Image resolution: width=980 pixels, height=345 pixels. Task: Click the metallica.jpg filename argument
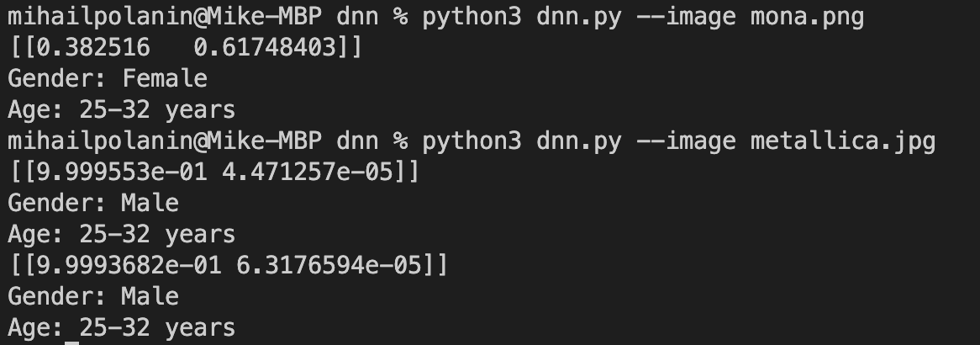tap(842, 141)
